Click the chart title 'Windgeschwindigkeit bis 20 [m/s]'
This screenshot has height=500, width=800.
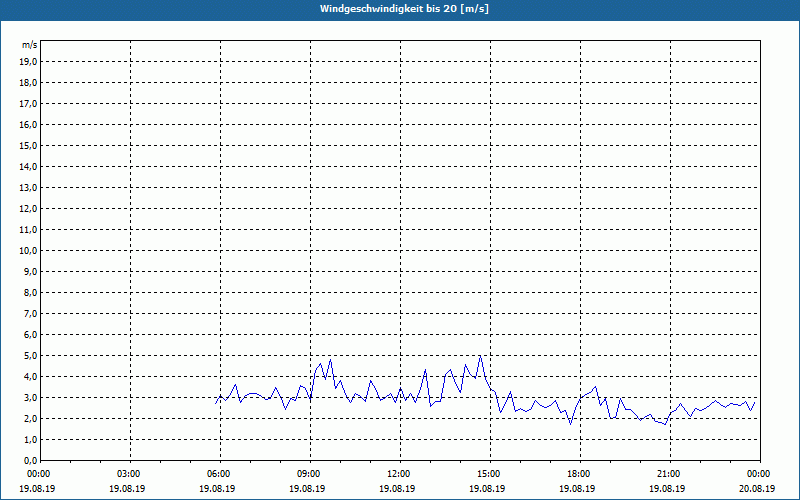point(404,9)
